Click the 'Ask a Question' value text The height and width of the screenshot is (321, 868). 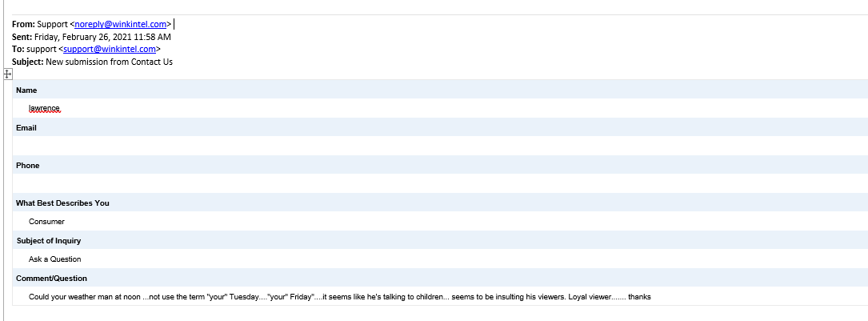[x=54, y=259]
